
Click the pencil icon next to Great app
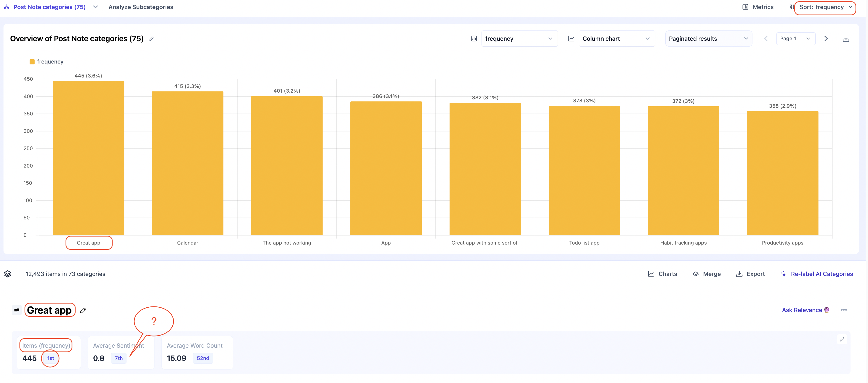tap(83, 310)
